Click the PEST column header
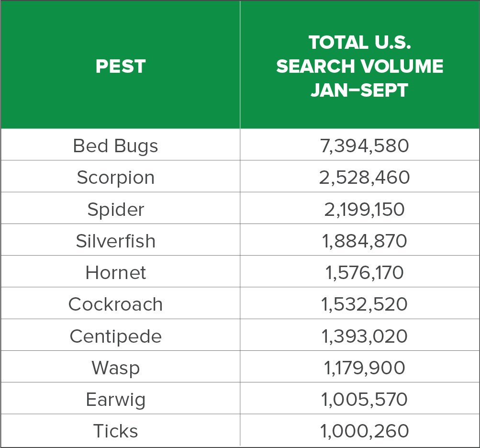 tap(120, 66)
